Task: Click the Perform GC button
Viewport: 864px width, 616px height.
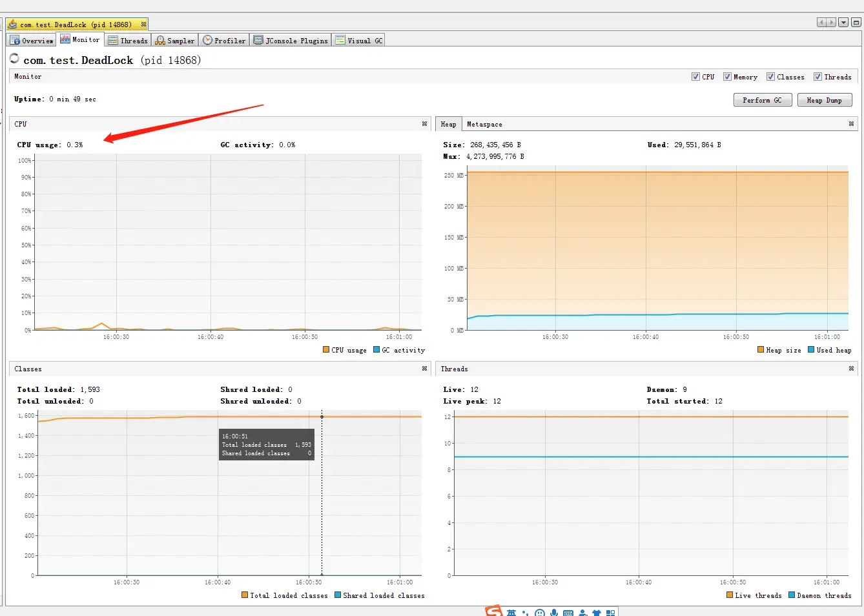Action: (x=763, y=100)
